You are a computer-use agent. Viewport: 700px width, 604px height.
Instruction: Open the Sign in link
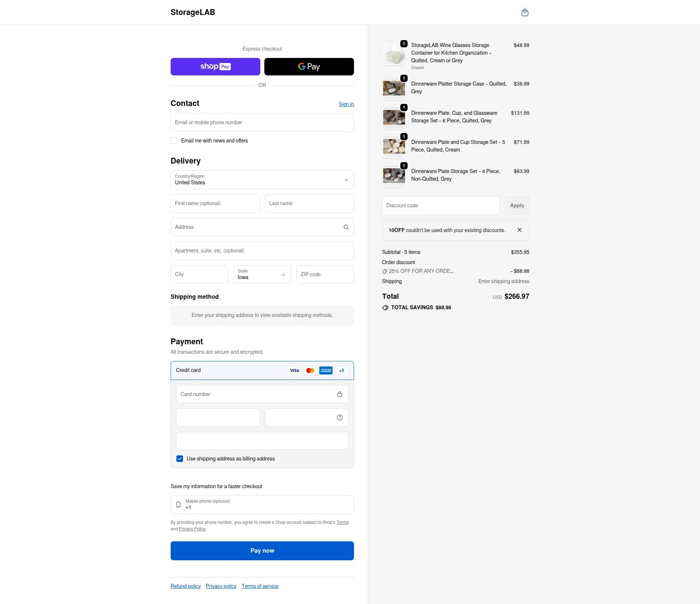coord(346,104)
